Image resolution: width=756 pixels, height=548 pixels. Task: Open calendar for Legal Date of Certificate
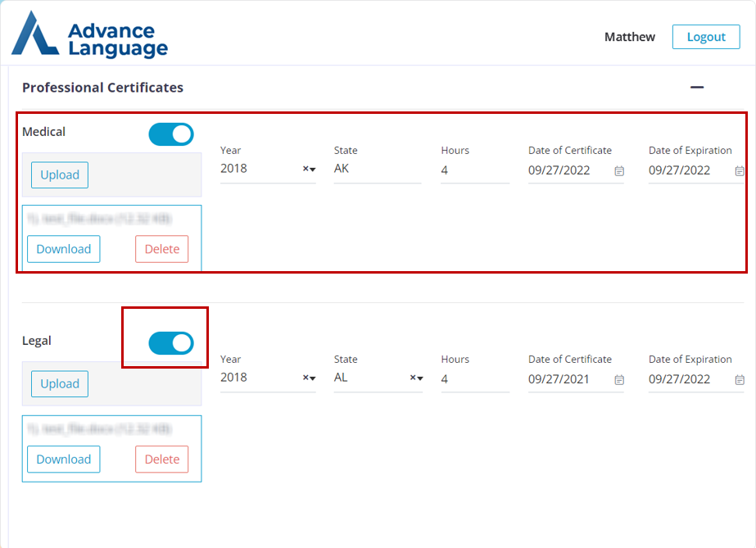pyautogui.click(x=619, y=380)
